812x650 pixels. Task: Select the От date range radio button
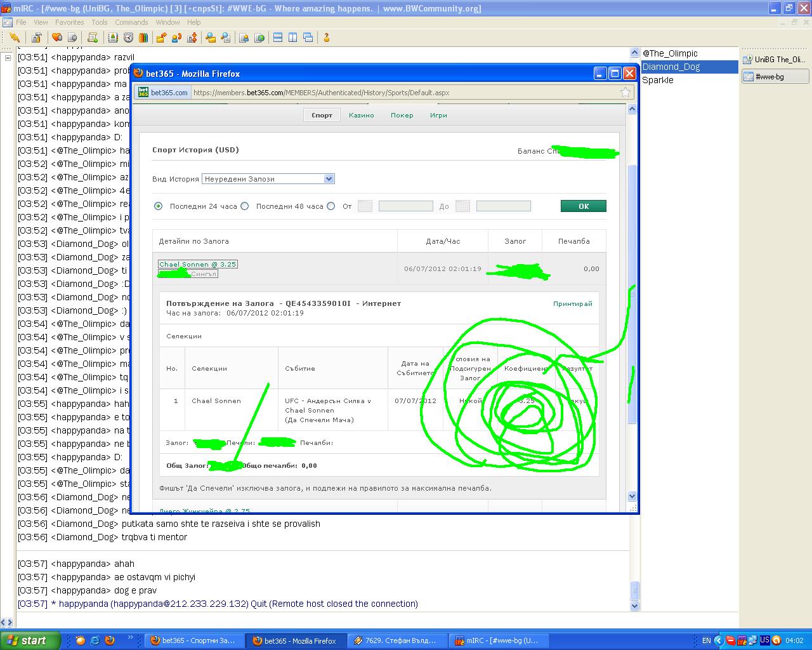[331, 206]
